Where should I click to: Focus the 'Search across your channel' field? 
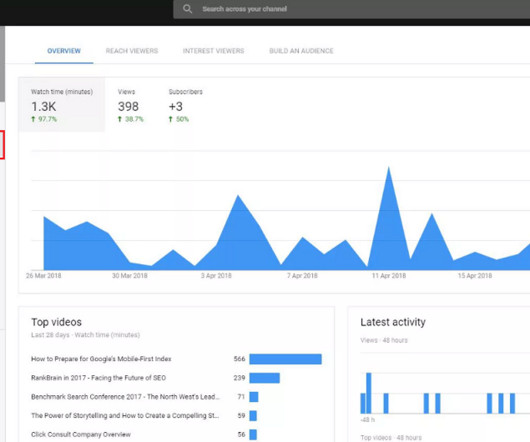tap(352, 9)
